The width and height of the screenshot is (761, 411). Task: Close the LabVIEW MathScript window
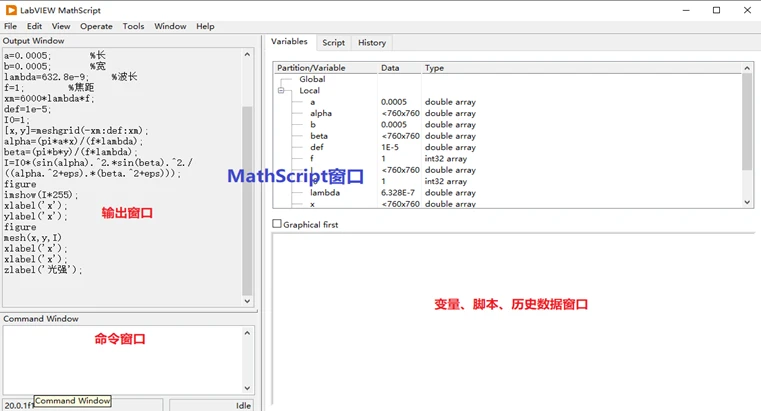pos(747,10)
